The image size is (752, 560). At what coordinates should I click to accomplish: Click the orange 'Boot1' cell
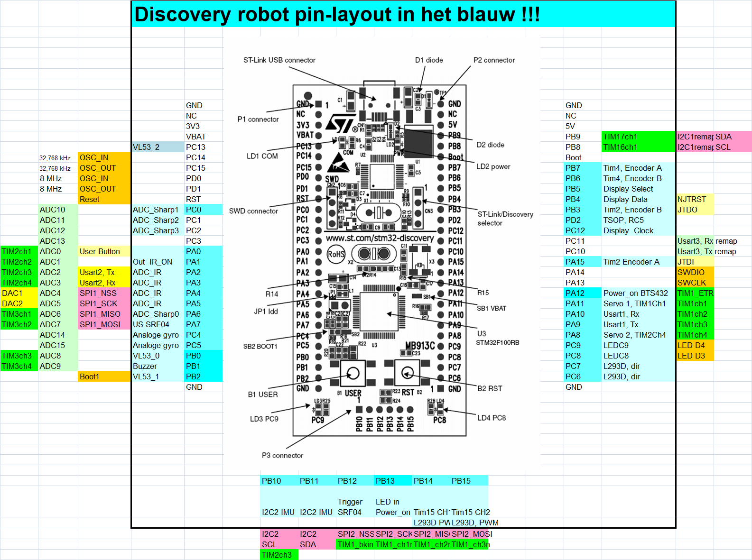pyautogui.click(x=104, y=376)
